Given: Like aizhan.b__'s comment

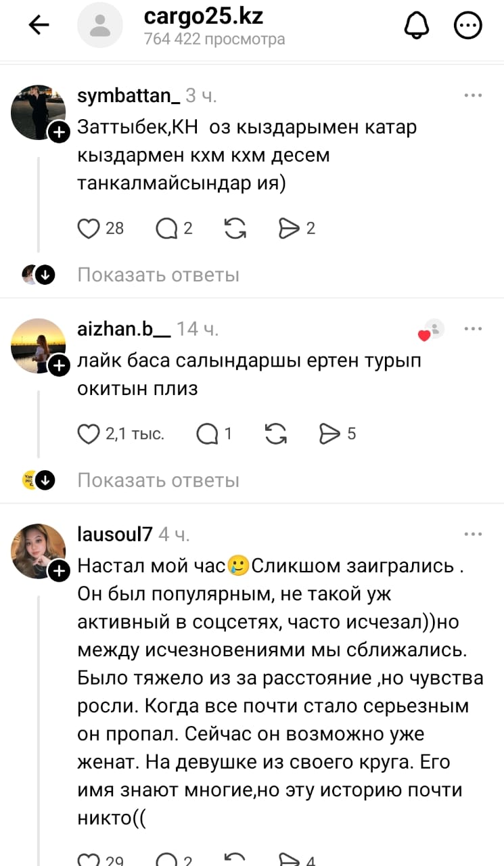Looking at the screenshot, I should point(89,434).
